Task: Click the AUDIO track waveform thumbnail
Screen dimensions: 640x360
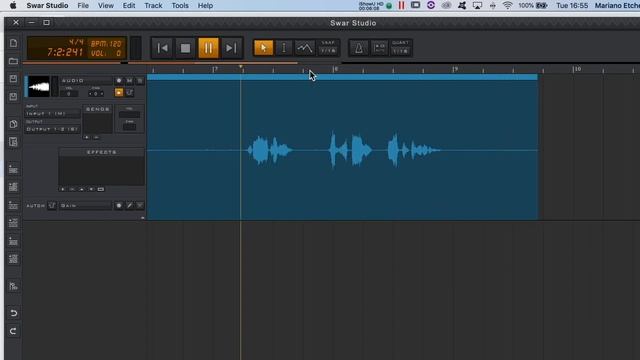Action: tap(39, 87)
